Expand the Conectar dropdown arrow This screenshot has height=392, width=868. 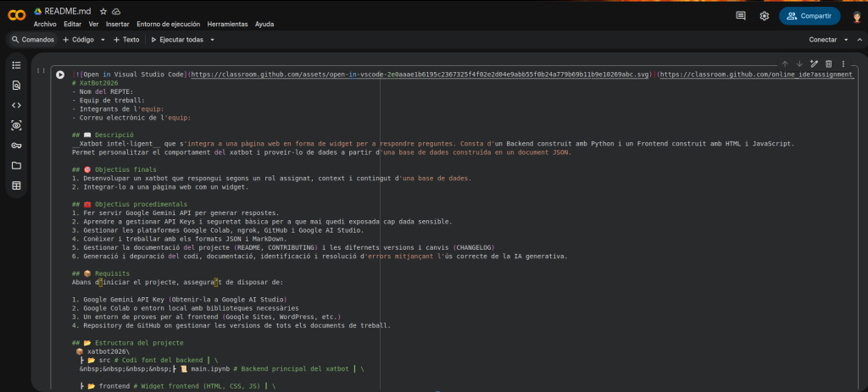tap(844, 40)
